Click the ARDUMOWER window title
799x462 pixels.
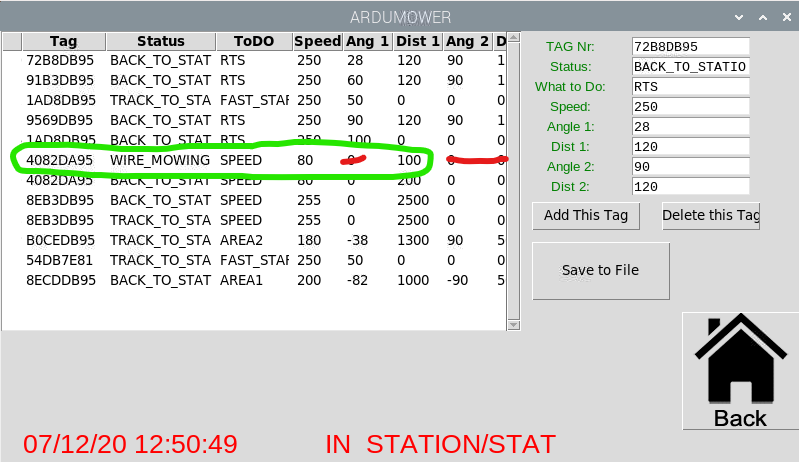coord(401,17)
